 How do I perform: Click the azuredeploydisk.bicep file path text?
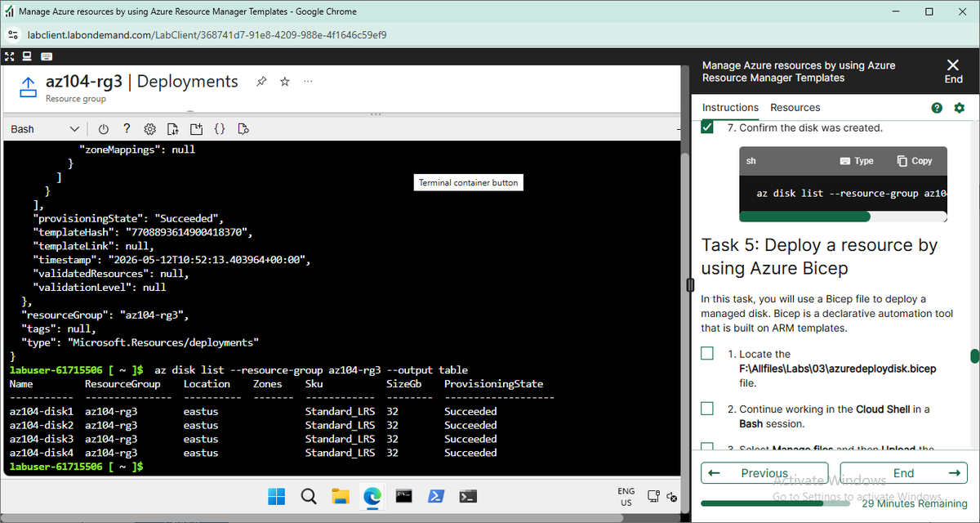(x=838, y=369)
